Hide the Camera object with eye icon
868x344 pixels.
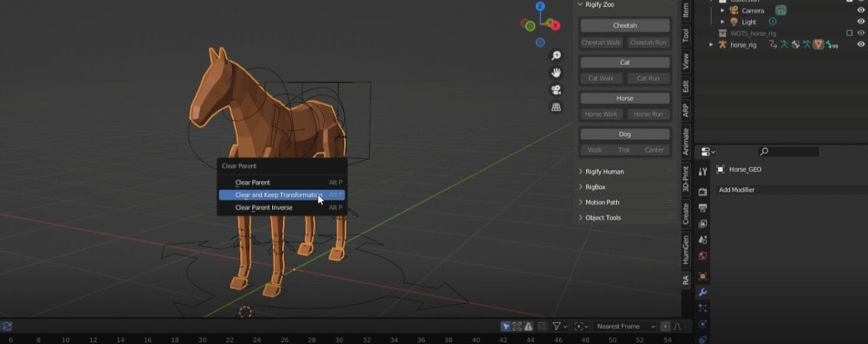click(860, 10)
